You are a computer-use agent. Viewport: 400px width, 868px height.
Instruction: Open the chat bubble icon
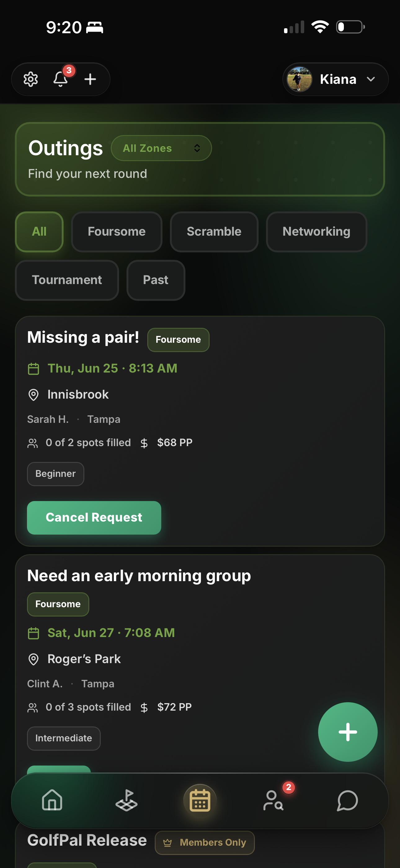tap(348, 800)
